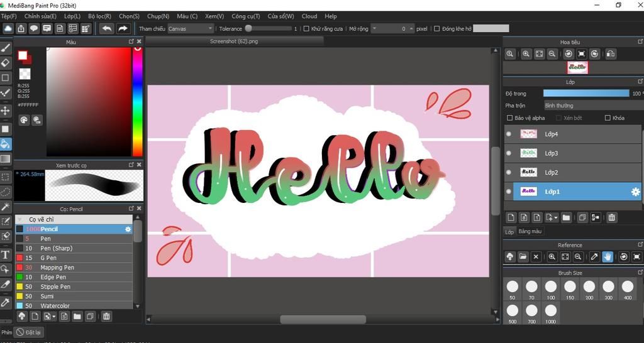Enable Bảo vệ alpha checkbox
644x343 pixels.
tap(509, 117)
